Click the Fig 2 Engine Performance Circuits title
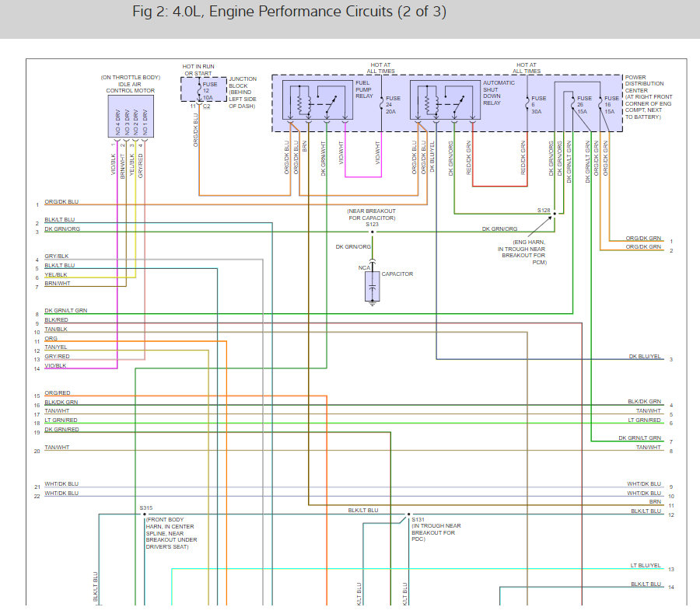This screenshot has width=700, height=614. [289, 12]
